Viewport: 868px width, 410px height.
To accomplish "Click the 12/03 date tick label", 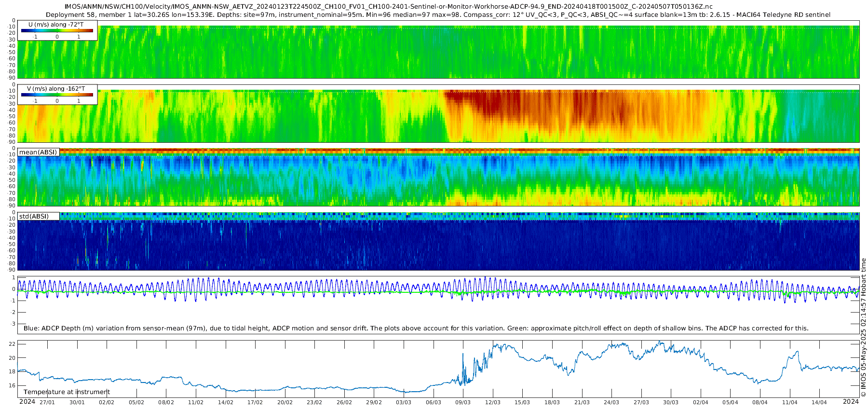I will (x=493, y=402).
